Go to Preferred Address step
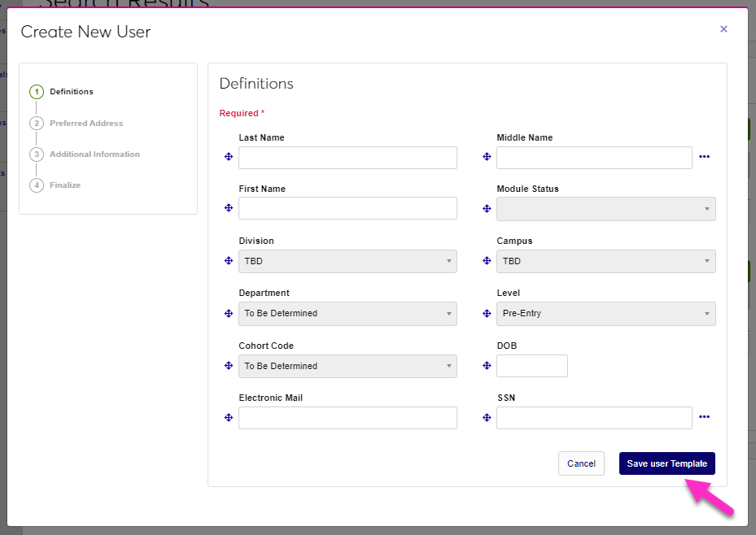Image resolution: width=756 pixels, height=535 pixels. 86,124
